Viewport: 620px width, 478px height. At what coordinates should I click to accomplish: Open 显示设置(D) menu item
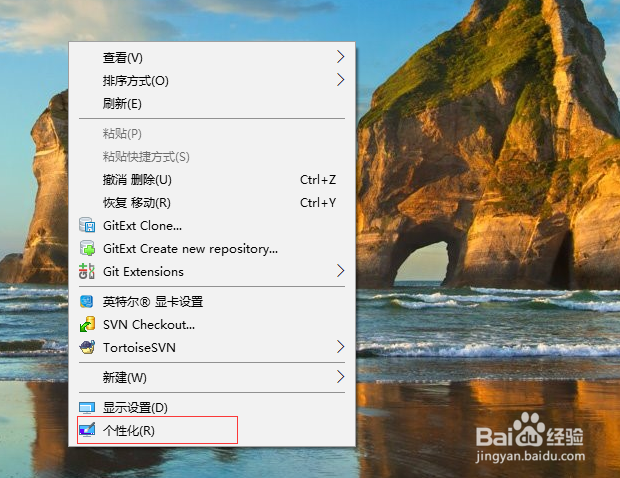pos(212,407)
